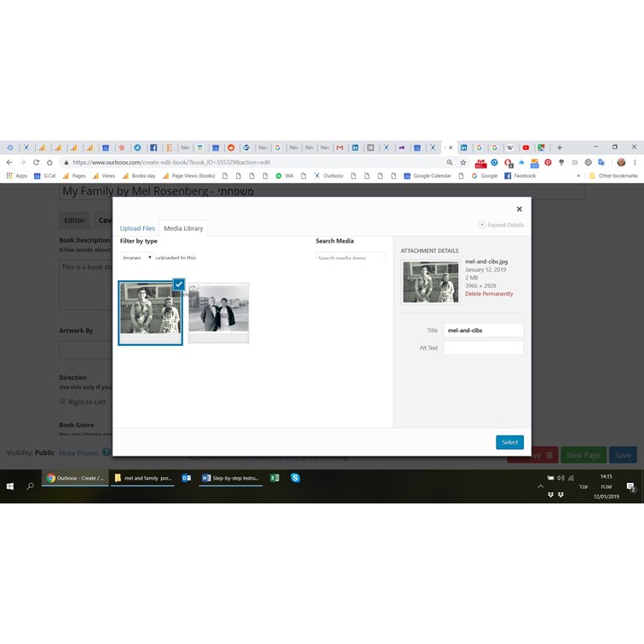Expand Other bookmarks folder

pyautogui.click(x=613, y=175)
